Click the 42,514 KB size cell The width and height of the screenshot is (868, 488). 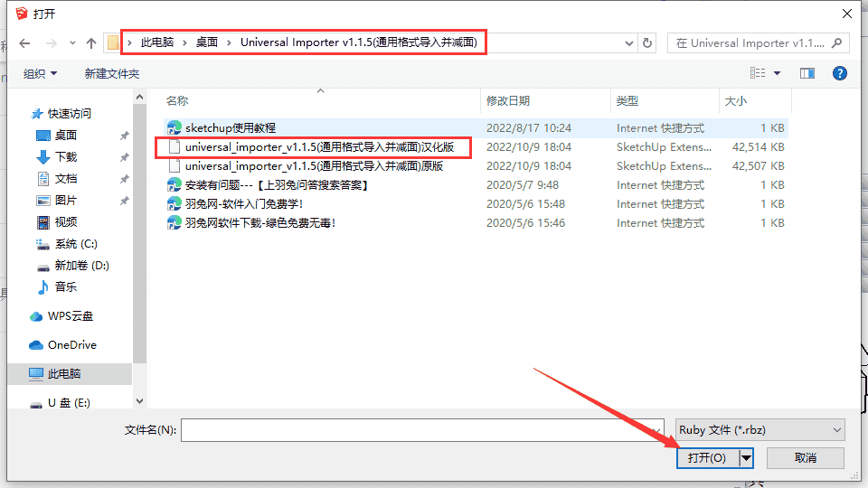tap(758, 147)
